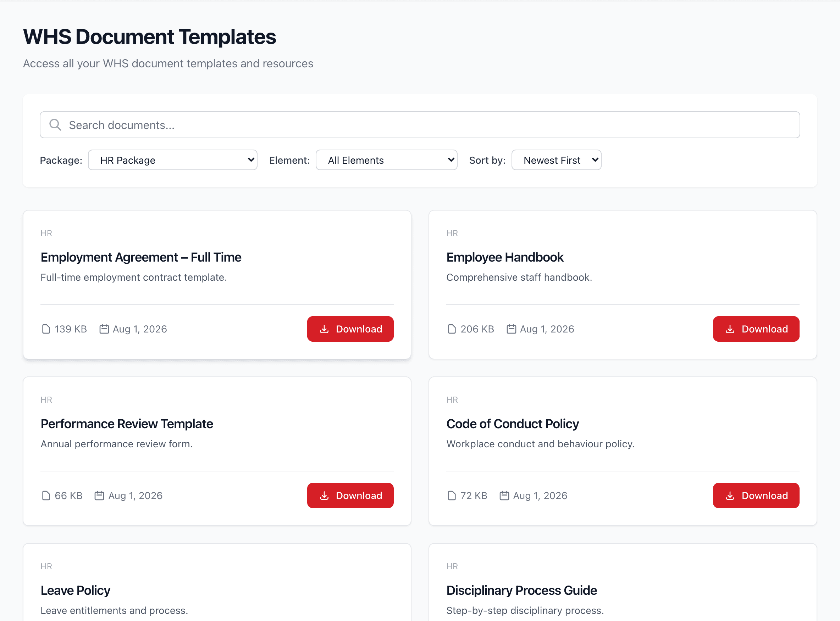The image size is (840, 621).
Task: Click file icon beside 206 KB
Action: (452, 329)
